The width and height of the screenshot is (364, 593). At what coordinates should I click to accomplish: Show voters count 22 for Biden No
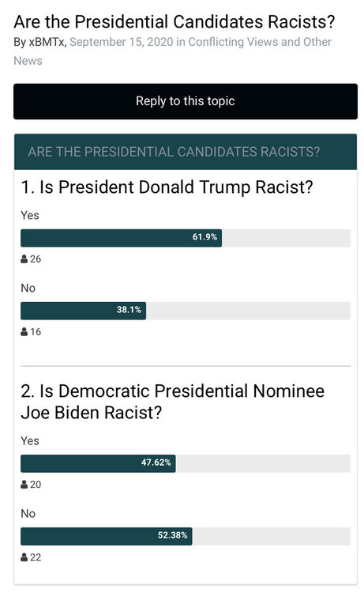pyautogui.click(x=36, y=557)
